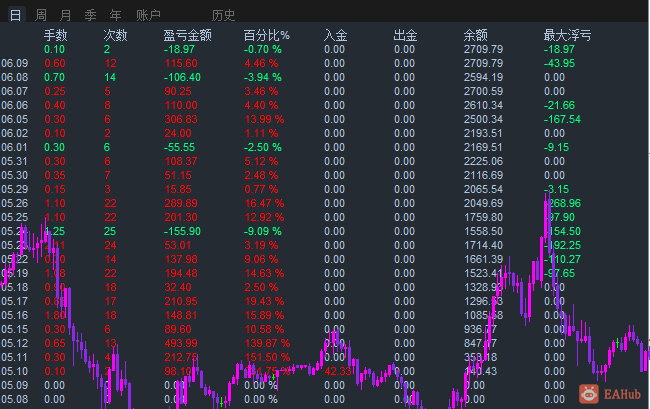Click the 手数 column header
650x409 pixels.
pyautogui.click(x=55, y=35)
